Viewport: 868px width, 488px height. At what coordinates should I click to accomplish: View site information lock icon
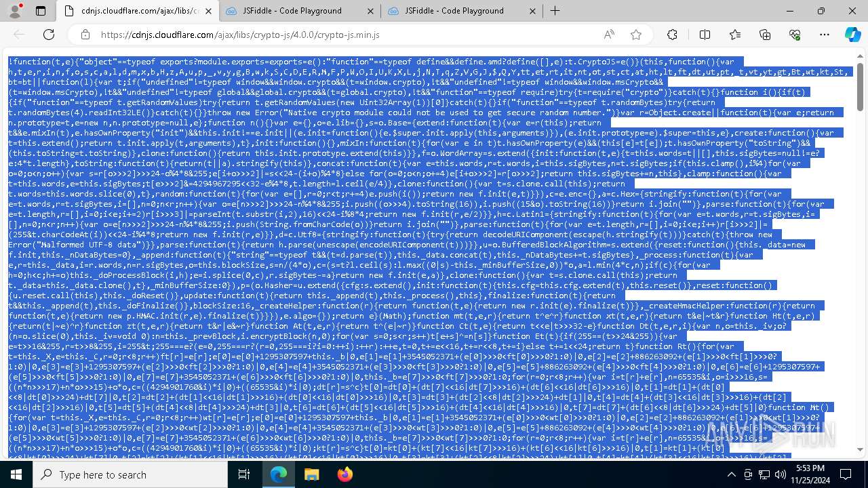click(x=85, y=35)
